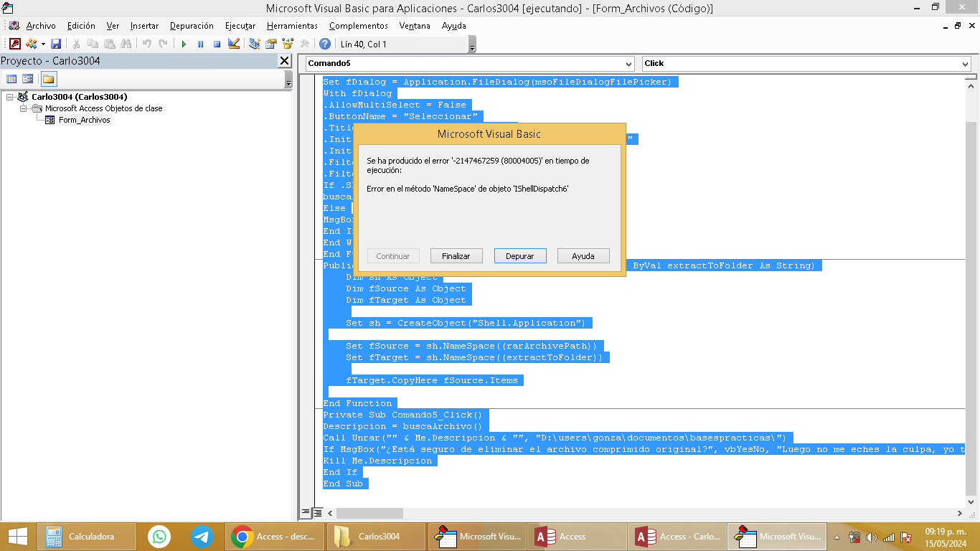Select Microsoft Access Objetos de clase node
The height and width of the screenshot is (551, 980).
103,108
